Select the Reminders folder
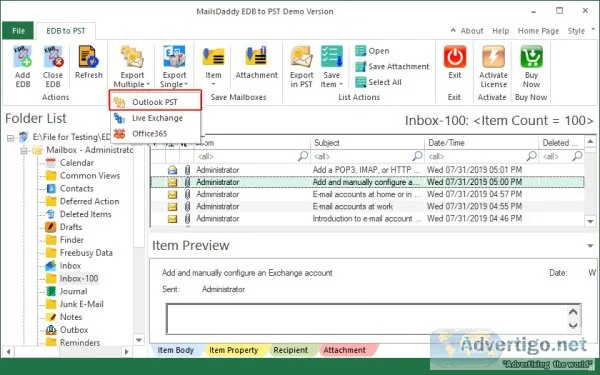This screenshot has width=600, height=375. click(x=80, y=342)
